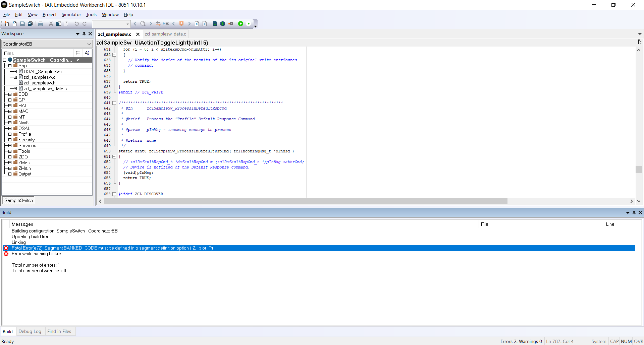Screen dimensions: 644x345
Task: Select the SampleSwitch workspace tab
Action: pyautogui.click(x=18, y=200)
